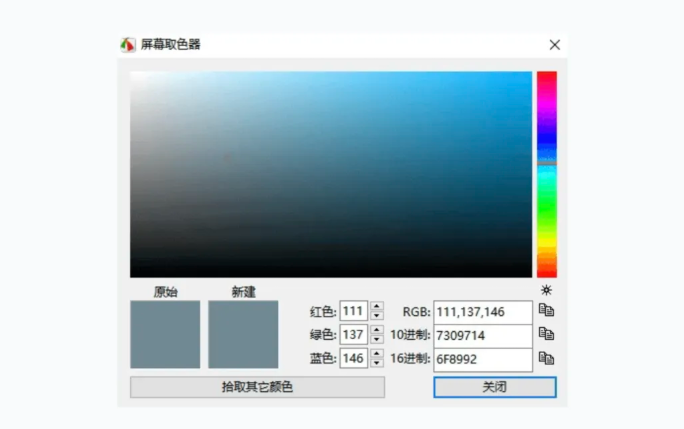This screenshot has height=429, width=684.
Task: Increase the 蓝色 value with up arrow
Action: (376, 353)
